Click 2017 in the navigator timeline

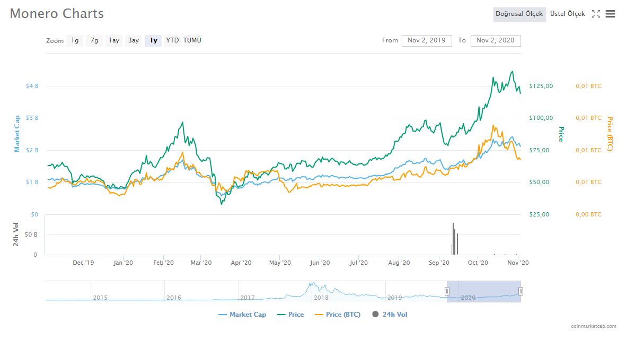248,298
